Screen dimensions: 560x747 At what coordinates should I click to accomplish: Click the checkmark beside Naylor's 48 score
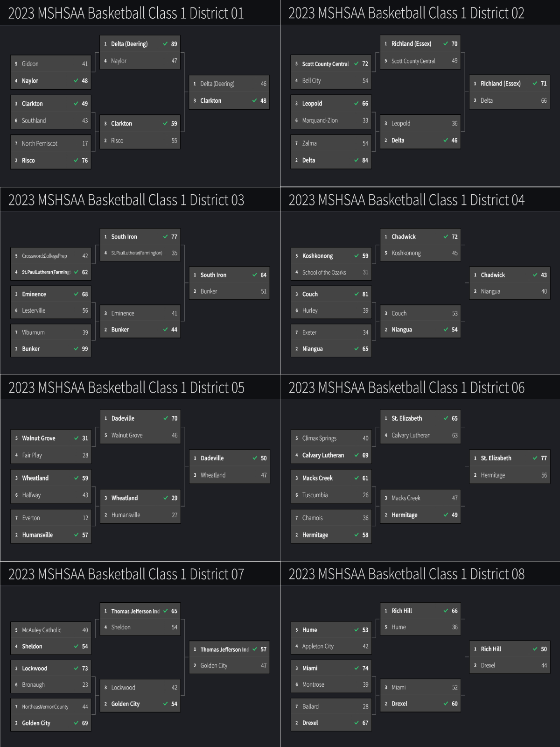pos(76,81)
